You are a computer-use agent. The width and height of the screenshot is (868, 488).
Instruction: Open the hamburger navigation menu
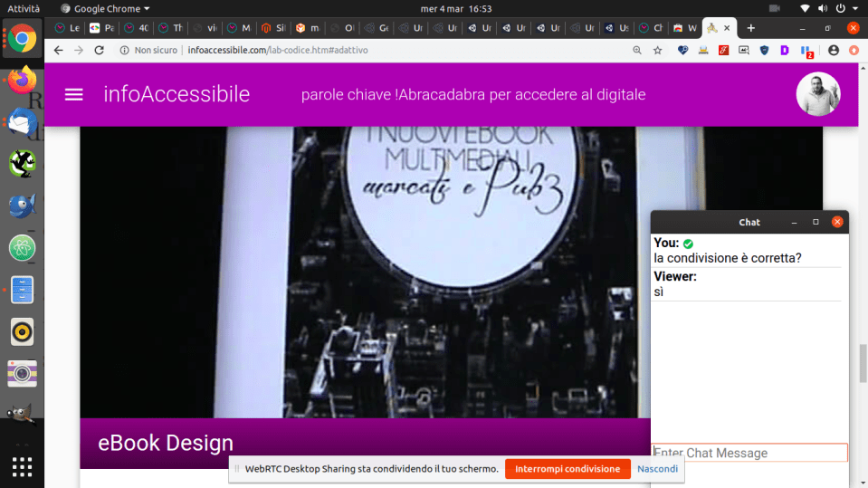(x=74, y=94)
